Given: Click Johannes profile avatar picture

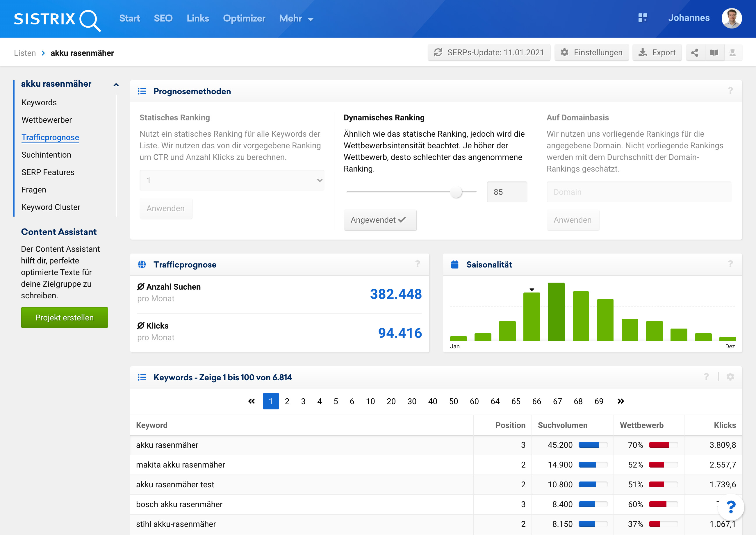Looking at the screenshot, I should click(731, 18).
